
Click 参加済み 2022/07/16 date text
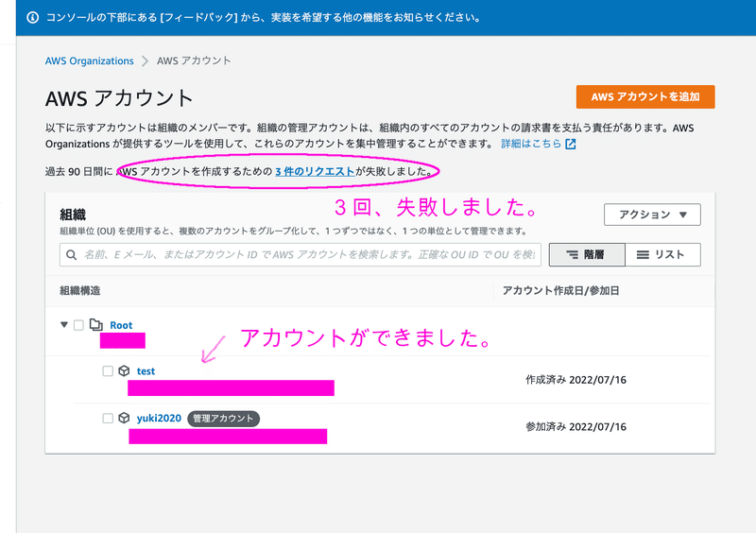click(x=576, y=427)
